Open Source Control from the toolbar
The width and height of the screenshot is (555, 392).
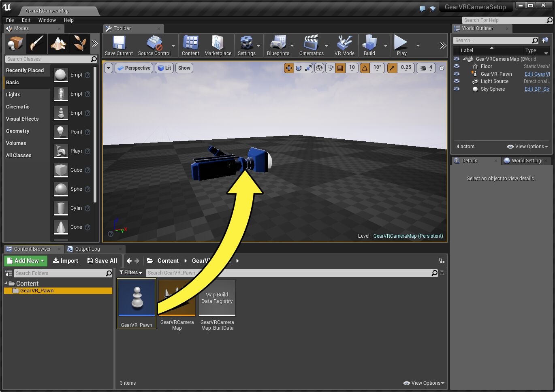[x=154, y=45]
